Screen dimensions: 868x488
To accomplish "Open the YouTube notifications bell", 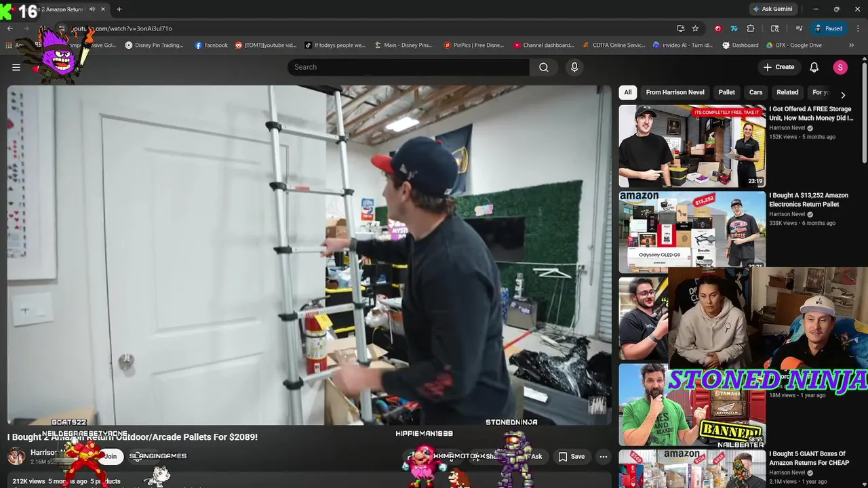I will point(814,67).
